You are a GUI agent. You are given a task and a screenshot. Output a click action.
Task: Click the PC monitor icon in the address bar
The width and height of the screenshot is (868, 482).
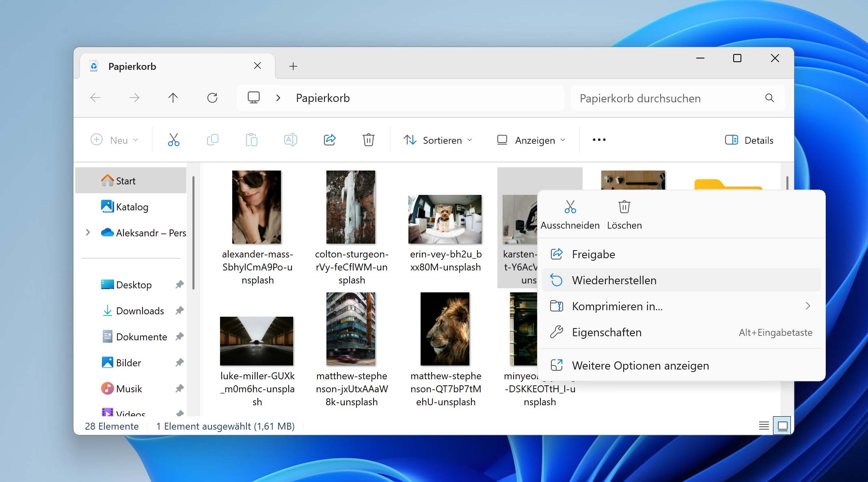tap(254, 98)
